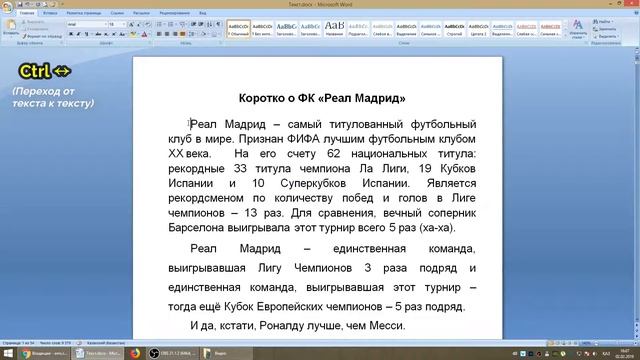Click the Windows Start button
640x360 pixels.
[8, 353]
